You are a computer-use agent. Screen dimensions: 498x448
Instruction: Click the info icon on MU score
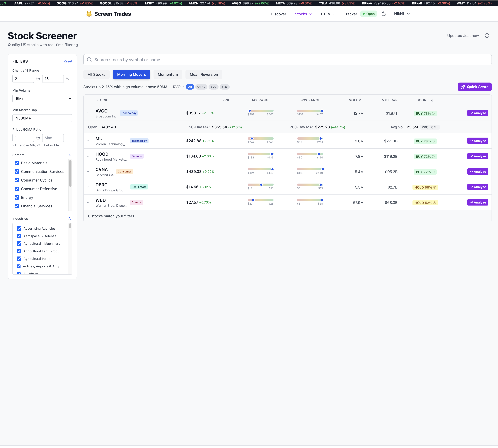(x=433, y=141)
